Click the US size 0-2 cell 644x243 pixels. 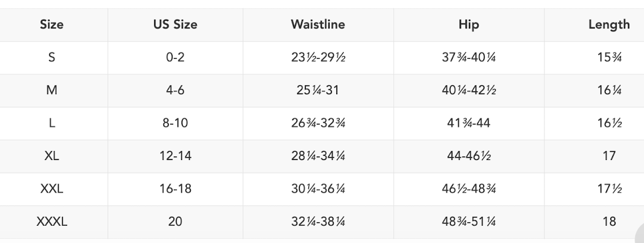175,58
